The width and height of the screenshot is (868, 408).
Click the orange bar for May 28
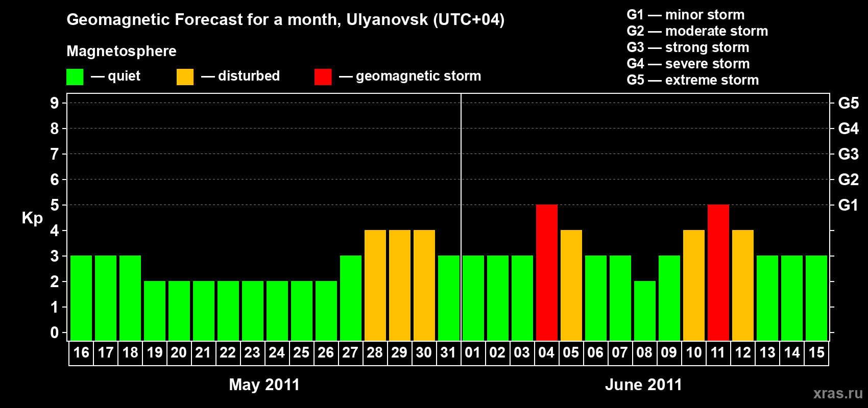[375, 285]
